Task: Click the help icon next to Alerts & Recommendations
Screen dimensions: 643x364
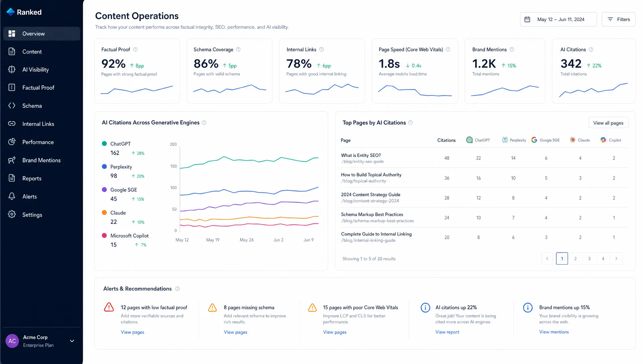Action: [177, 289]
